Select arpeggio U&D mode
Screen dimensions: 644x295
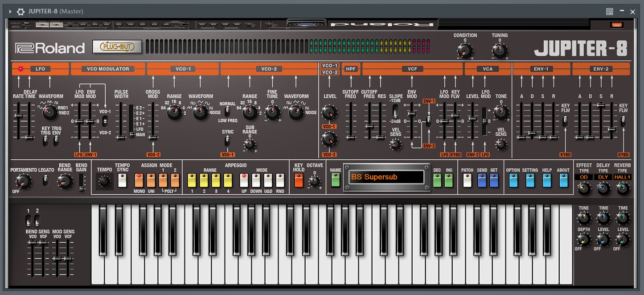(268, 180)
